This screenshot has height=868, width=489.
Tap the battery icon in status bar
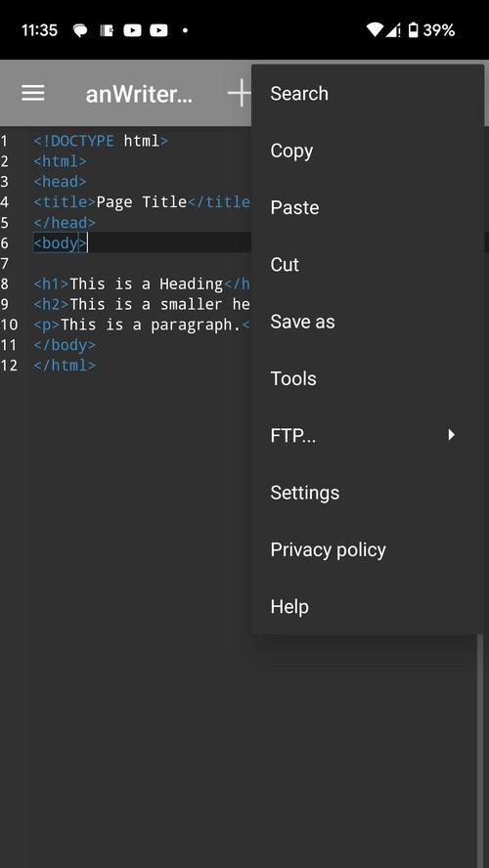click(x=413, y=30)
